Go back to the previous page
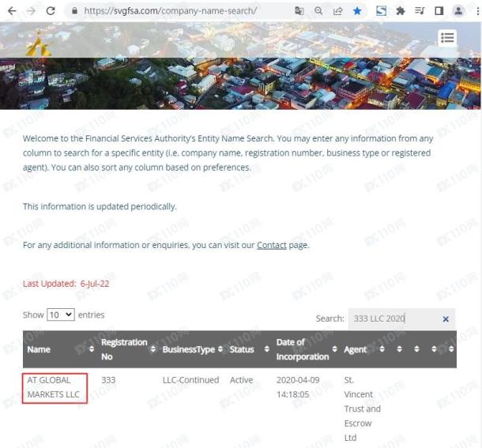 coord(12,11)
